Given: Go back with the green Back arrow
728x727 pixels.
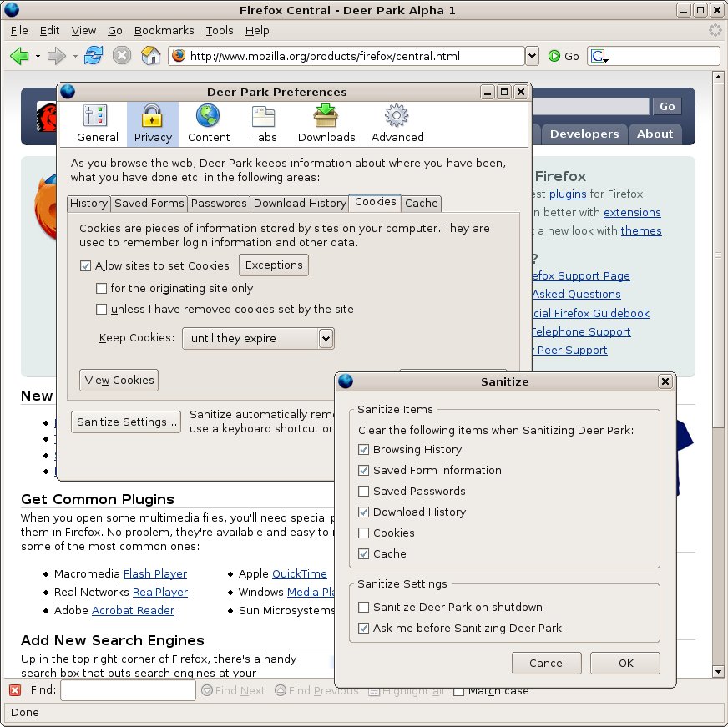Looking at the screenshot, I should pos(19,56).
